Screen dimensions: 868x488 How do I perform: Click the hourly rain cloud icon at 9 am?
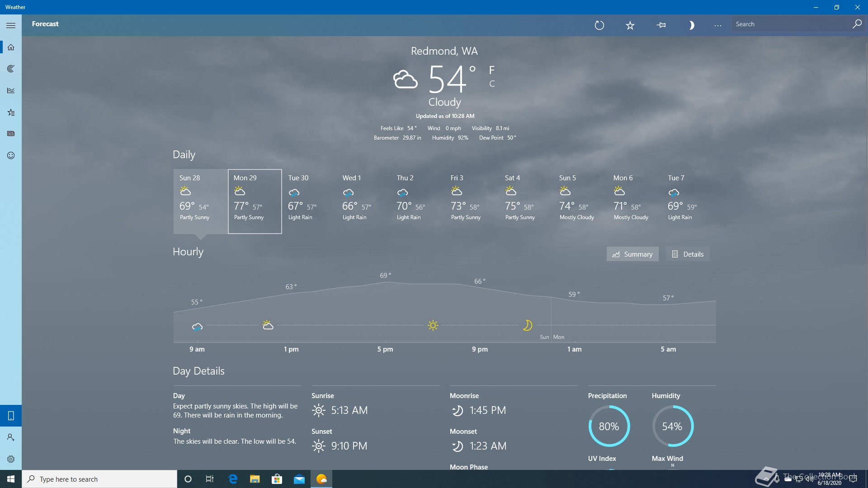point(197,326)
